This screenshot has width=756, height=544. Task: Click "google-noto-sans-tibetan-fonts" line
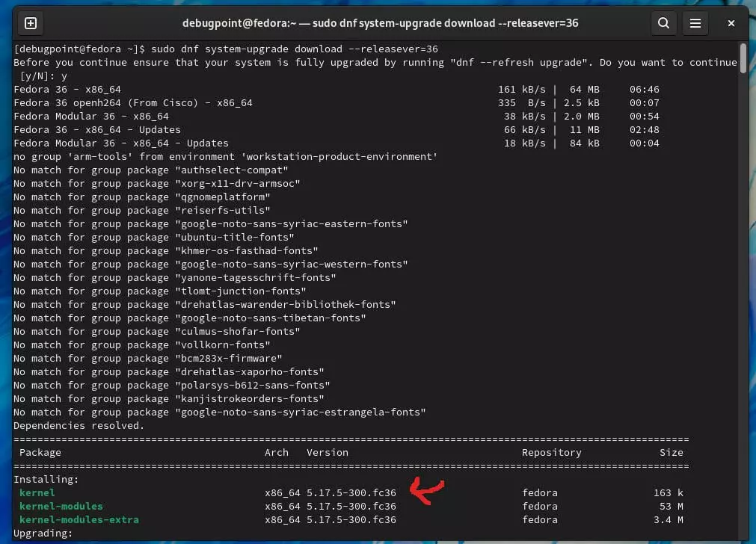pos(189,318)
